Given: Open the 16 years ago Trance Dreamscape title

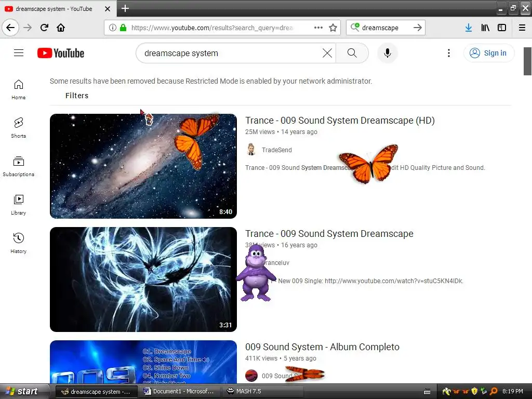Looking at the screenshot, I should point(329,234).
